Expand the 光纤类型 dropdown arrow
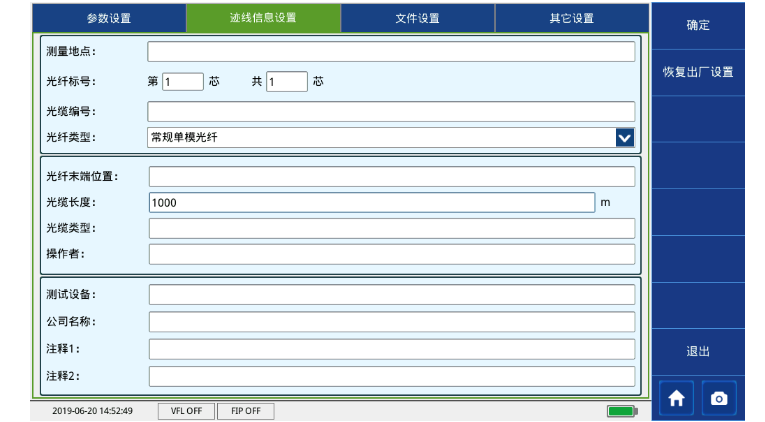The height and width of the screenshot is (422, 765). click(624, 138)
